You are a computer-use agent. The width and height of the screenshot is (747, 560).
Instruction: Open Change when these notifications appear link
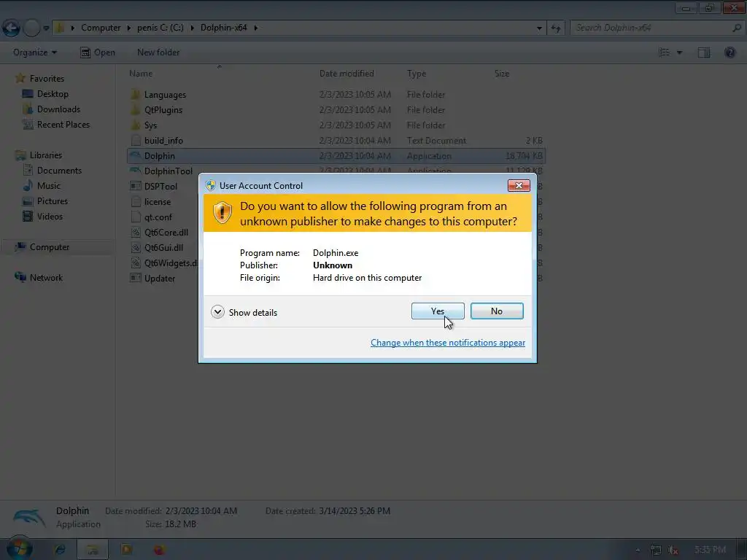[x=448, y=343]
